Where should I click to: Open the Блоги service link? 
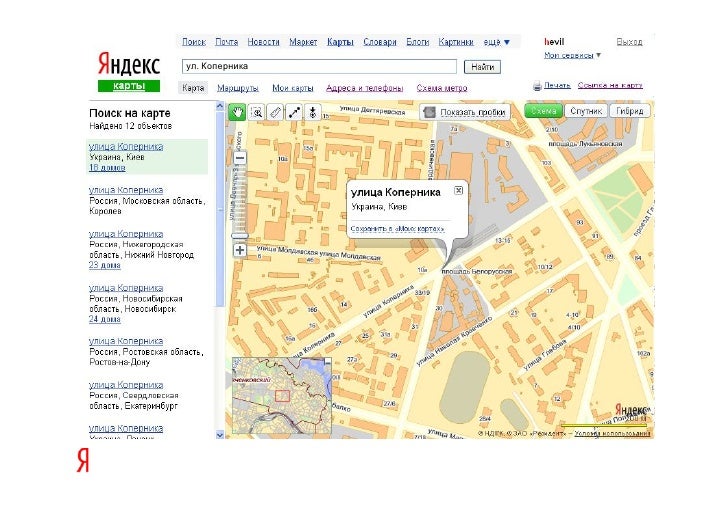click(x=417, y=42)
